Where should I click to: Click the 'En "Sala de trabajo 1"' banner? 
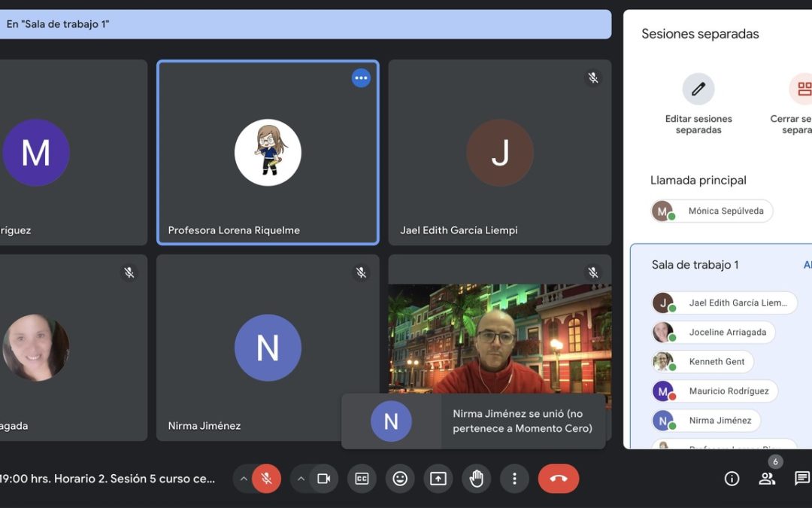[305, 24]
